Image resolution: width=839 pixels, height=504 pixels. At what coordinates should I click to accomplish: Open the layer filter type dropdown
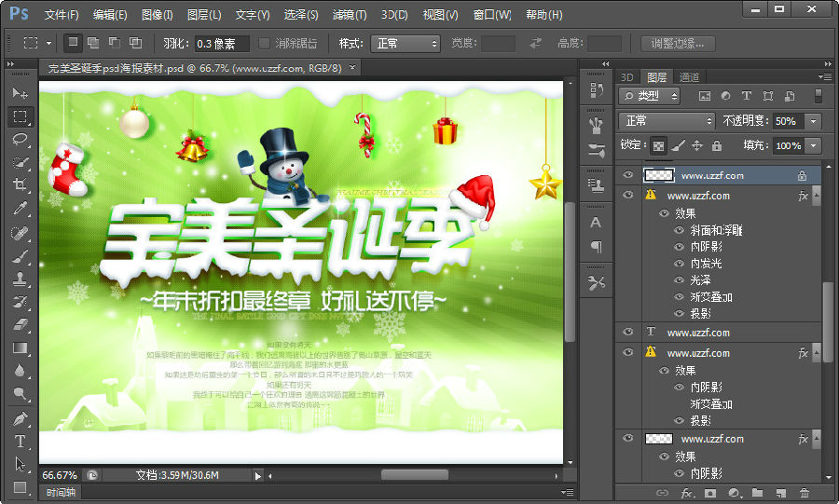[649, 96]
